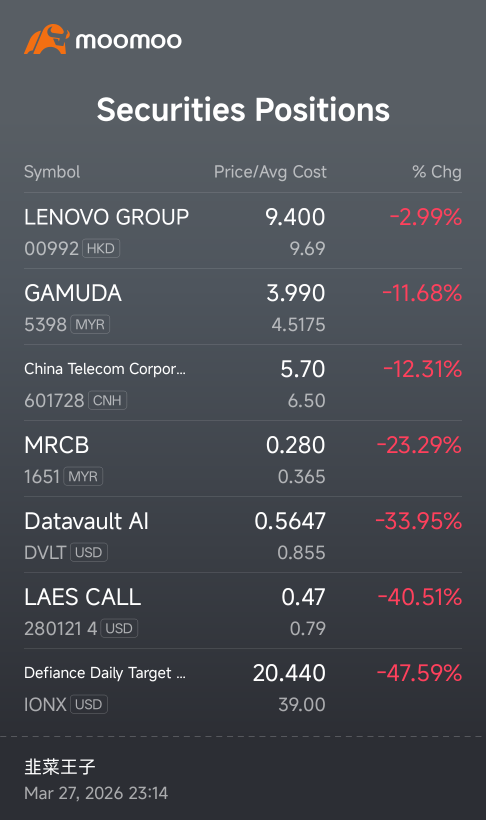Open the GAMUDA position row

coord(243,307)
